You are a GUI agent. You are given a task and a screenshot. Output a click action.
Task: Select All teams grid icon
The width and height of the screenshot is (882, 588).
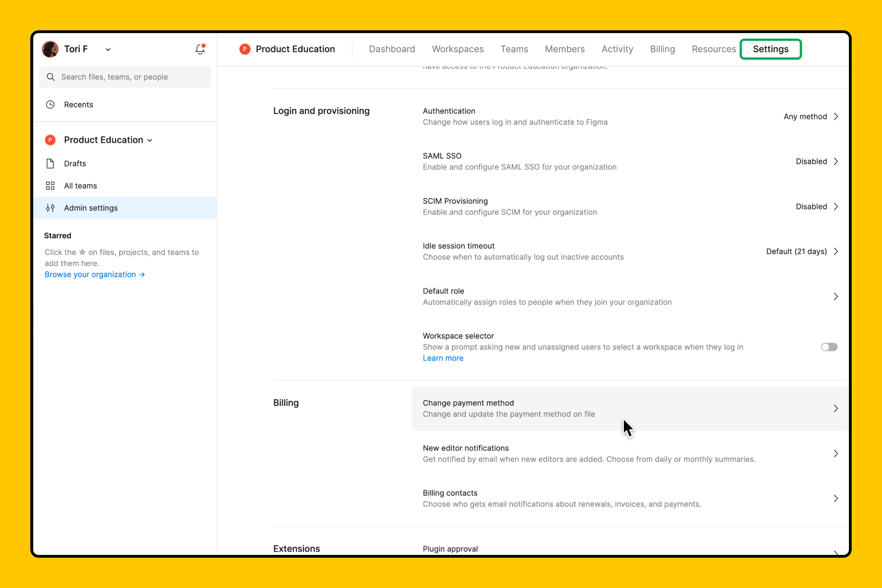tap(50, 186)
